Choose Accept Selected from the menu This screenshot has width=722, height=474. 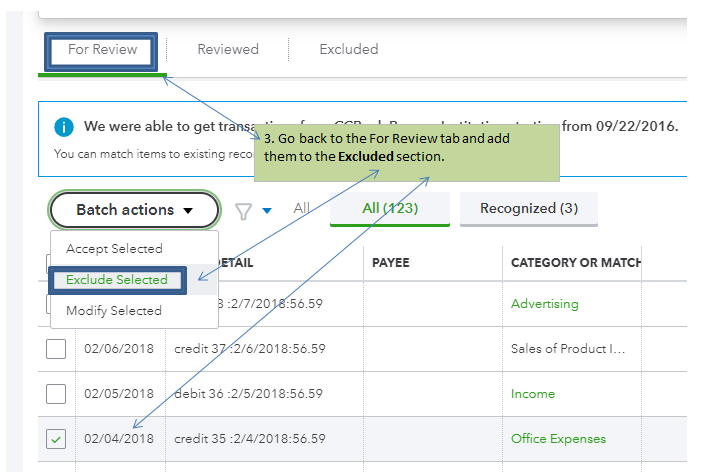[x=114, y=248]
